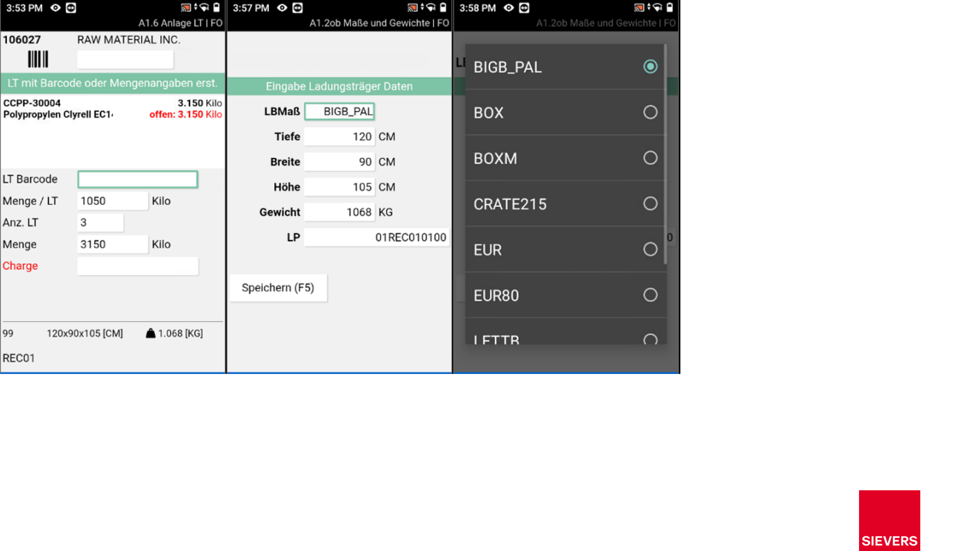Tap the wifi icon in second screen status bar
The width and height of the screenshot is (980, 551).
coord(431,8)
